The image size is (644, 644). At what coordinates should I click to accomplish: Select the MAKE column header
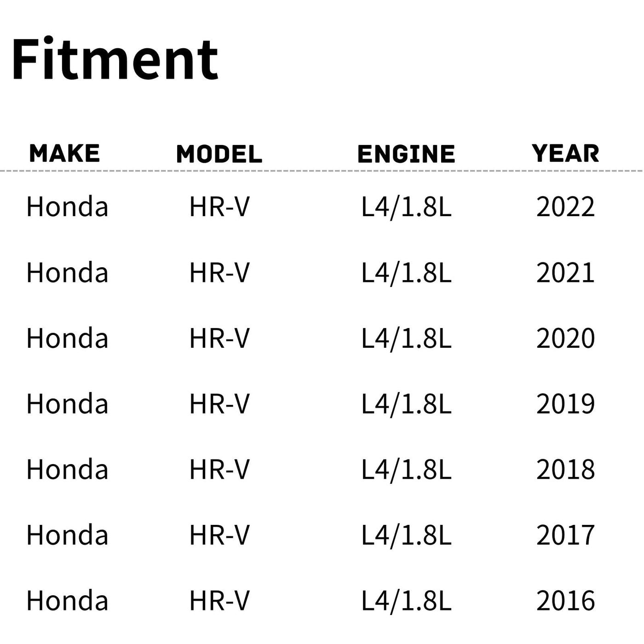[x=64, y=153]
